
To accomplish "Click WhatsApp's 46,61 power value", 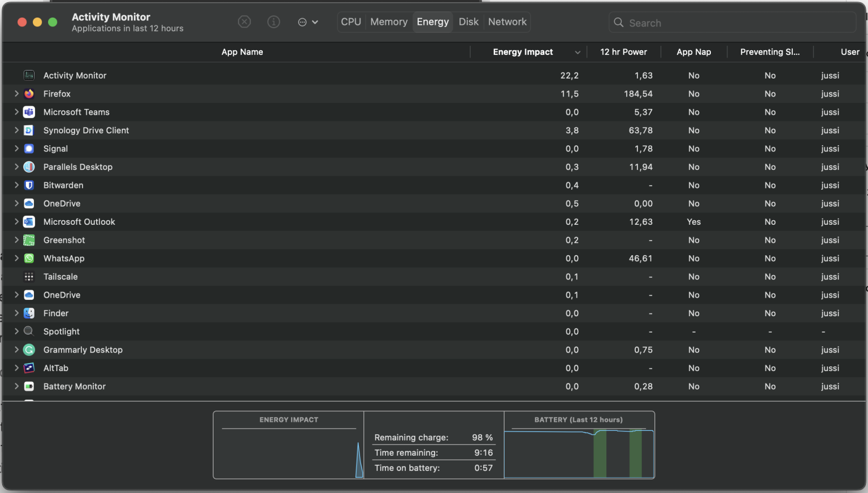I will (640, 259).
